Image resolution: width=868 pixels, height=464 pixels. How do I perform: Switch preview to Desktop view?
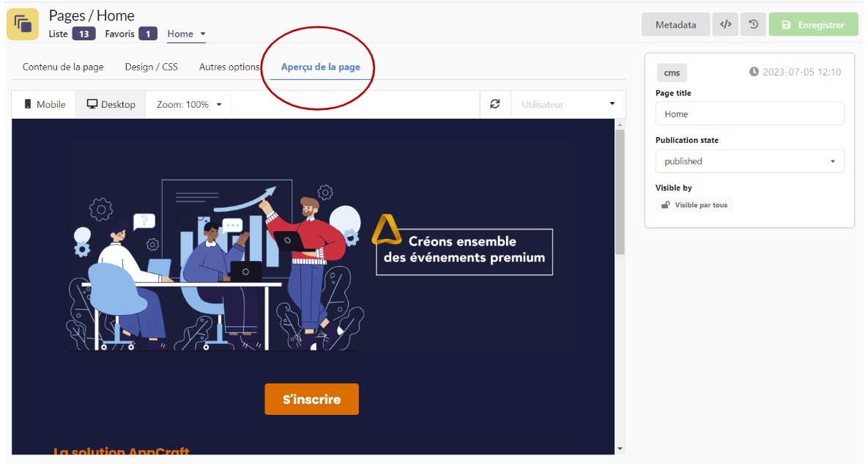pyautogui.click(x=111, y=104)
